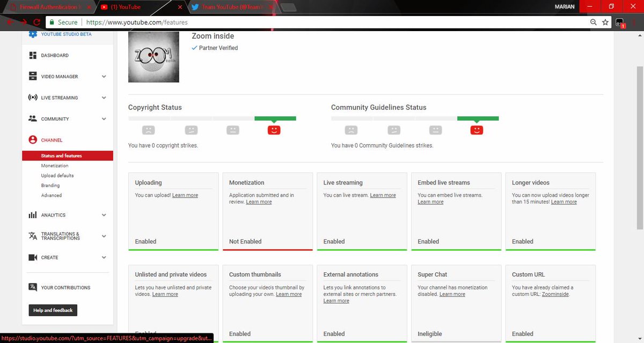Image resolution: width=644 pixels, height=343 pixels.
Task: Click the MARIAN profile button in title bar
Action: click(x=565, y=6)
